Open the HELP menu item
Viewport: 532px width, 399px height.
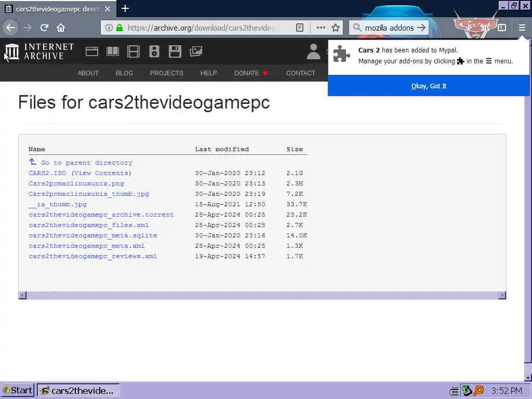tap(209, 73)
